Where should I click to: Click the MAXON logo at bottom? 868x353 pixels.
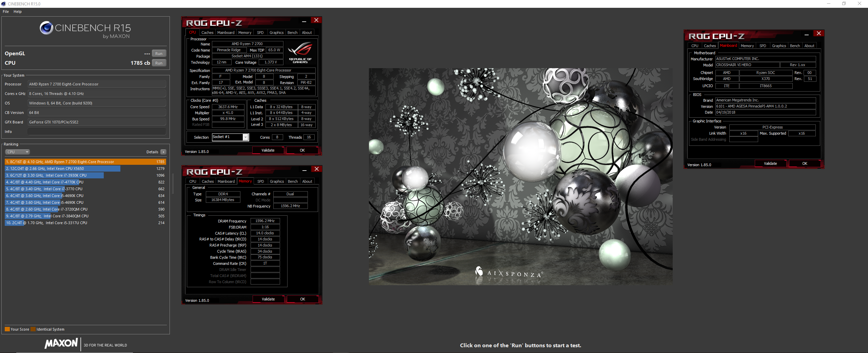pyautogui.click(x=61, y=343)
